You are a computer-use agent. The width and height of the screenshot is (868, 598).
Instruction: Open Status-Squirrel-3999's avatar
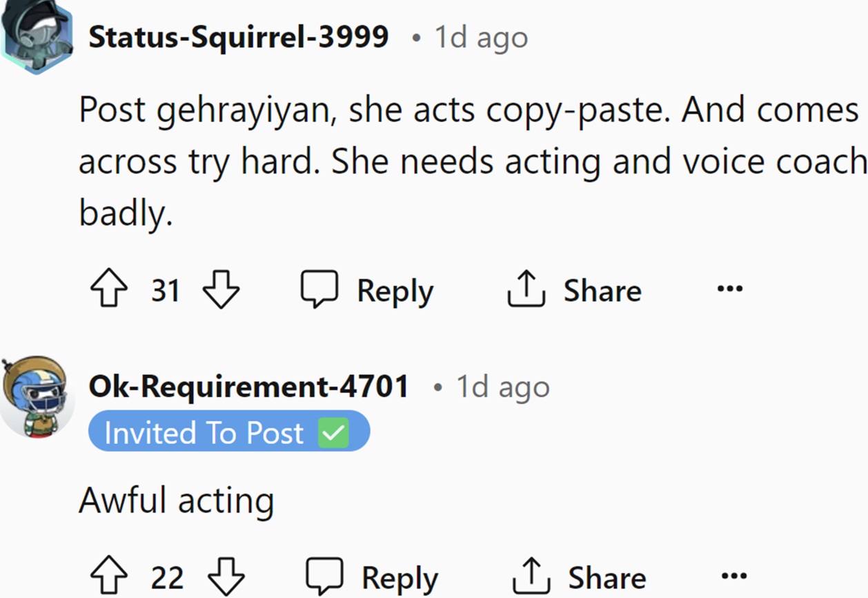tap(36, 37)
